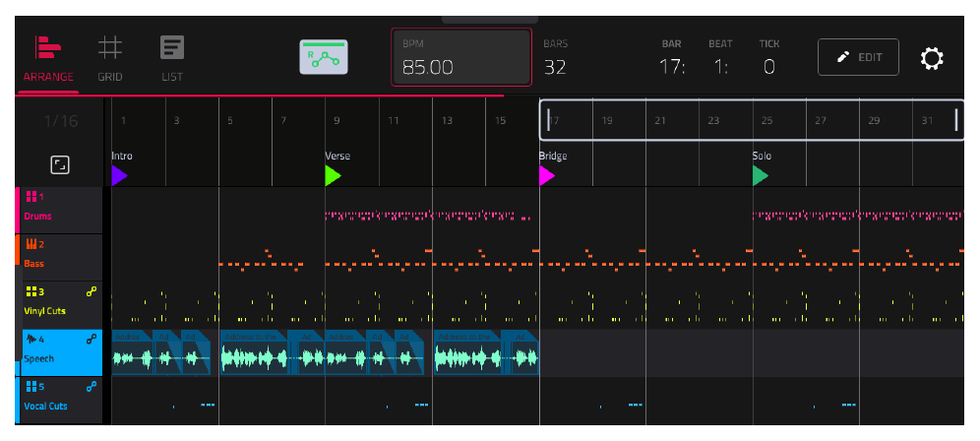Select 'Address to the' clip at bar 13
The height and width of the screenshot is (441, 980).
click(466, 352)
